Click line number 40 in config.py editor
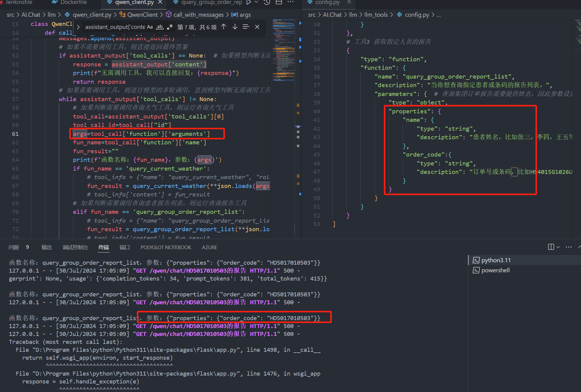Viewport: 581px width, 392px height. pyautogui.click(x=317, y=111)
